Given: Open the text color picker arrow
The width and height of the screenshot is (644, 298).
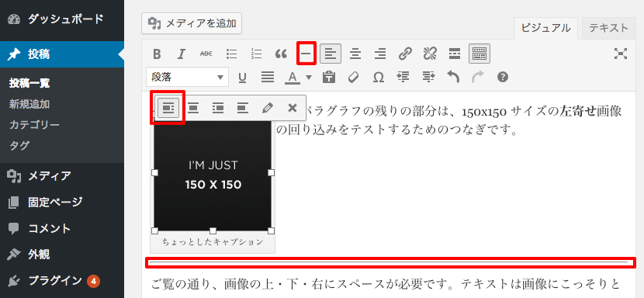Looking at the screenshot, I should [x=309, y=77].
